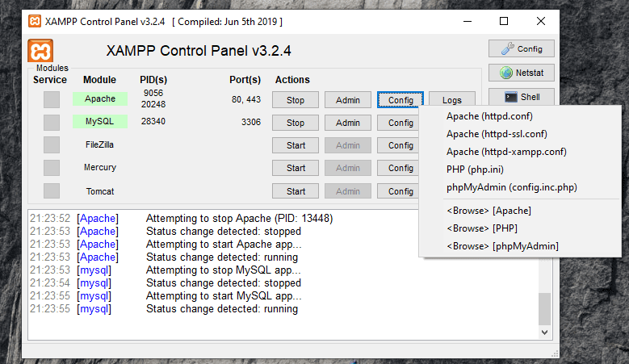
Task: Toggle Mercury service checkbox
Action: click(52, 168)
